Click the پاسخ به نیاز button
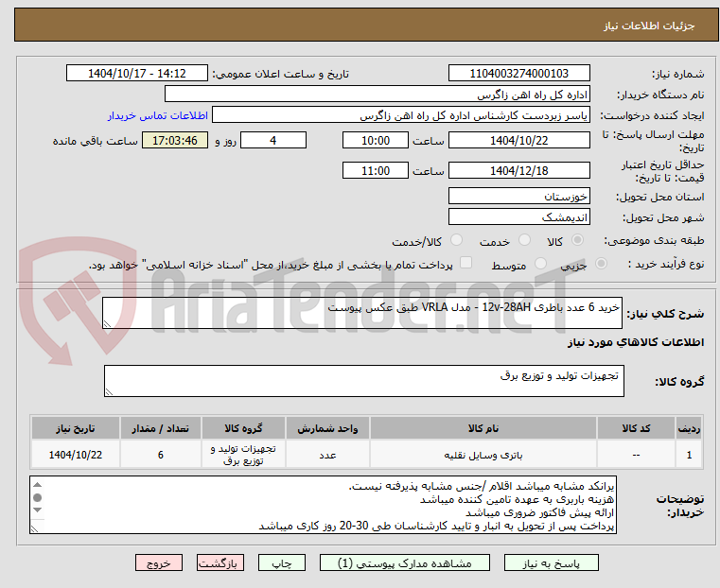The image size is (720, 588). point(551,562)
